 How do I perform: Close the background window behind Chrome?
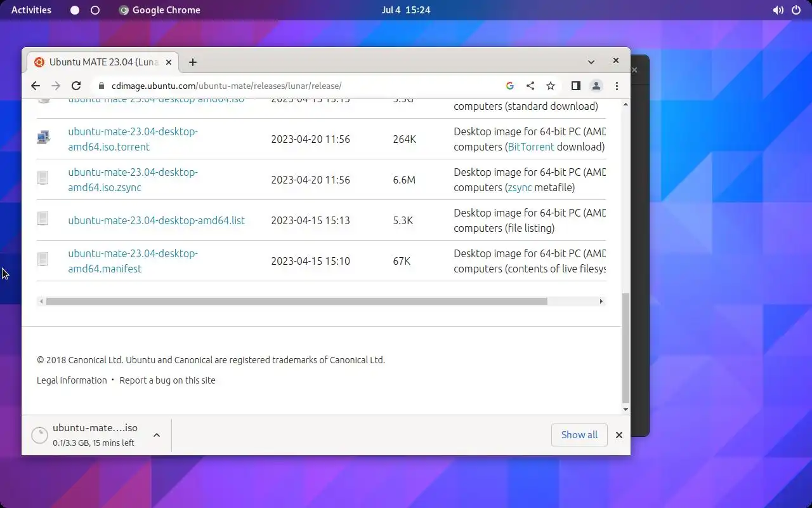634,70
